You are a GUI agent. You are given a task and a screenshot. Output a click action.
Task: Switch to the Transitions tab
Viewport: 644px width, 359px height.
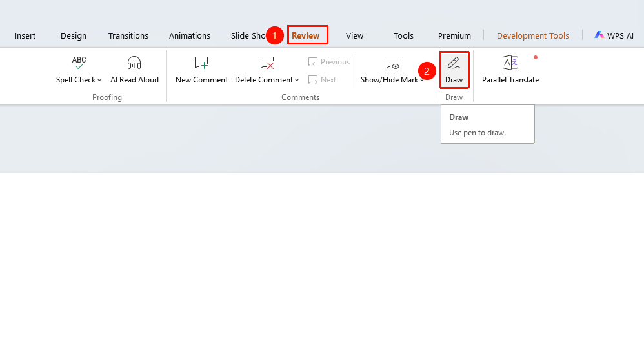[128, 35]
